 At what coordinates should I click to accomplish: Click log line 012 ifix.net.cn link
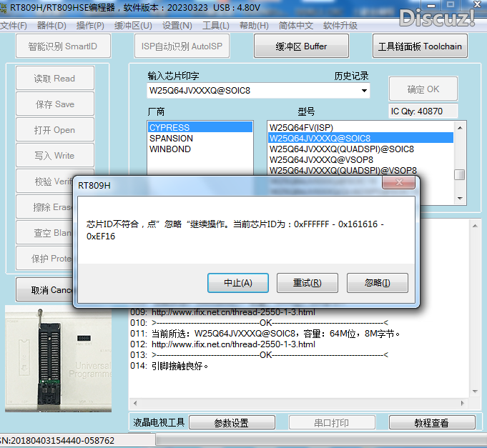[x=233, y=344]
